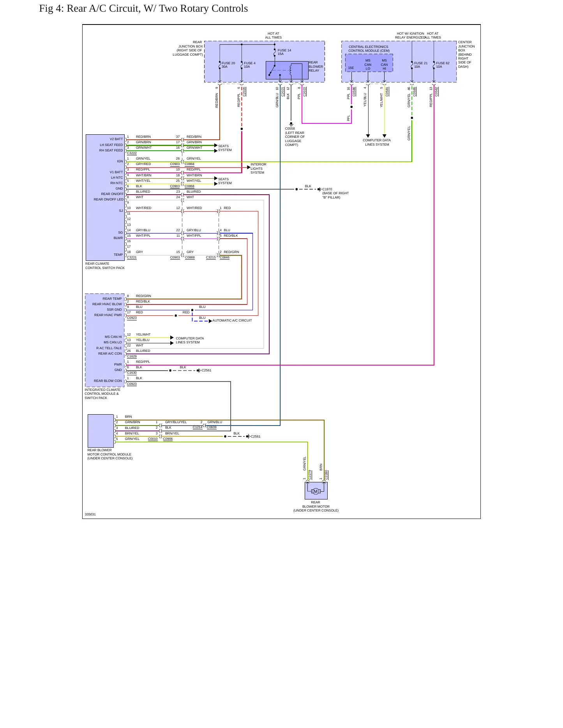This screenshot has height=728, width=563.
Task: Click the 'REAR A/C CON' terminal label
Action: click(110, 354)
